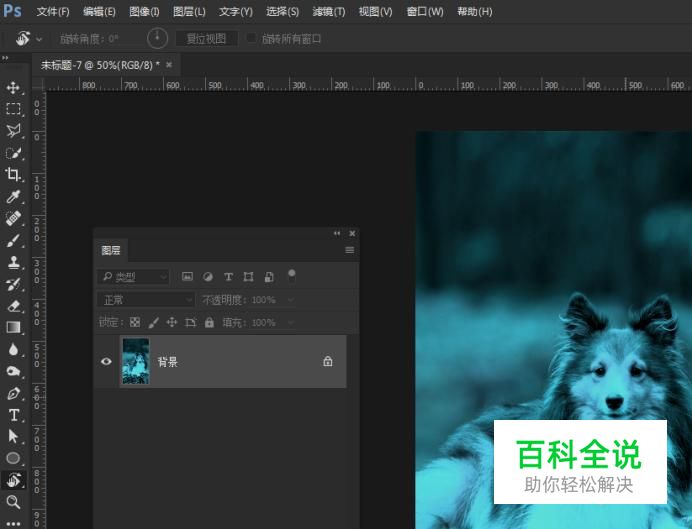Select the Path Selection tool

click(x=13, y=437)
